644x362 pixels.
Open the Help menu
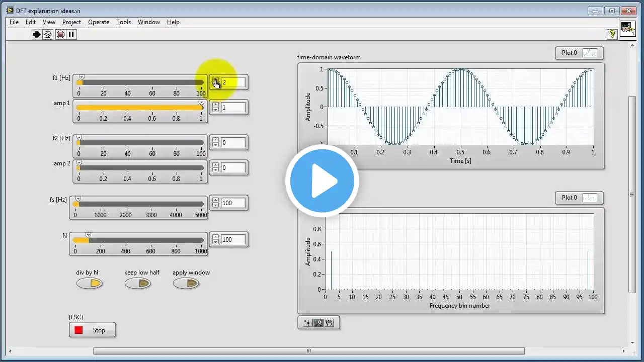coord(173,22)
